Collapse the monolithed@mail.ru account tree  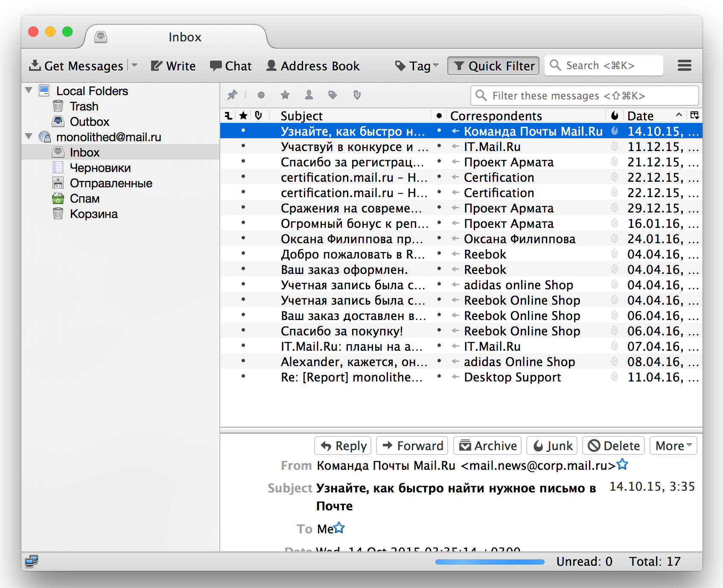tap(29, 137)
